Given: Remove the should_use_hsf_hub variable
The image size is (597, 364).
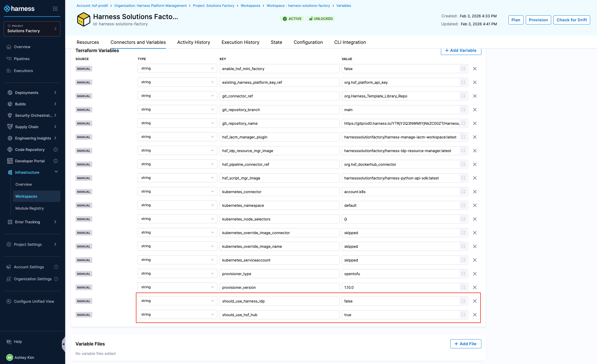Looking at the screenshot, I should pos(475,315).
